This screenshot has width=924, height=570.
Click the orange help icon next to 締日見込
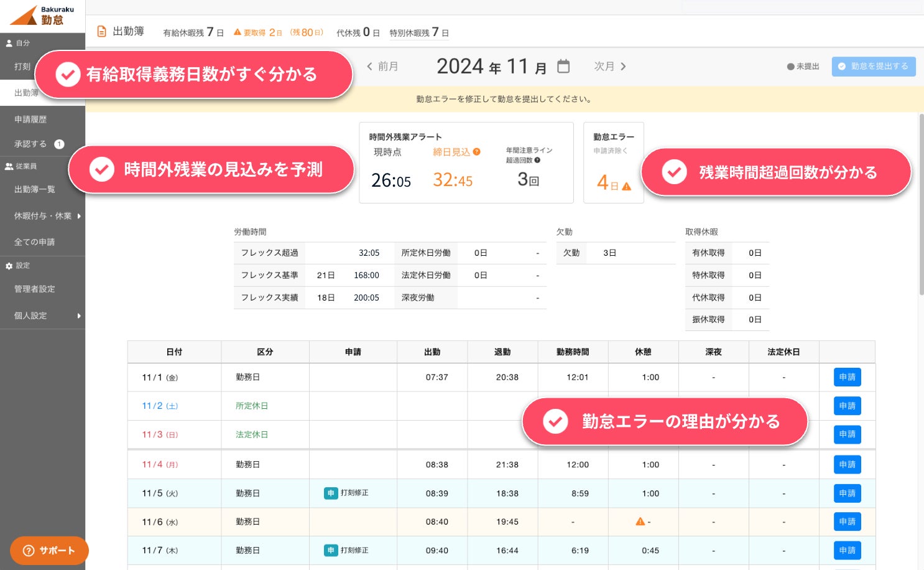click(x=477, y=152)
